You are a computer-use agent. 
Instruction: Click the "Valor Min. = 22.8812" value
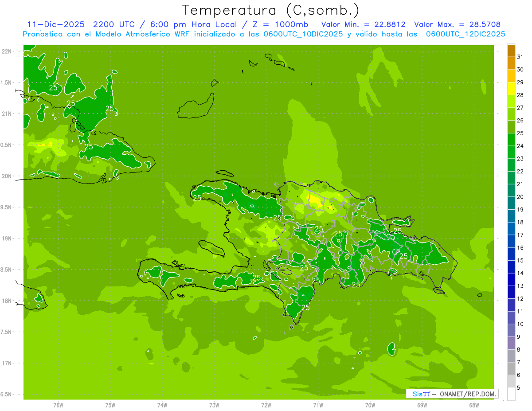click(363, 24)
